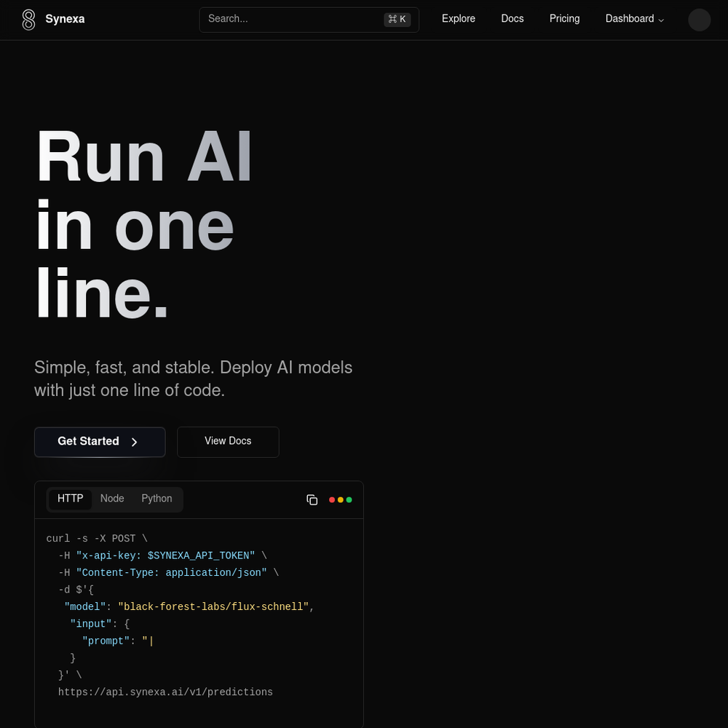This screenshot has width=728, height=728.
Task: Click the Synexa logo icon
Action: tap(28, 20)
